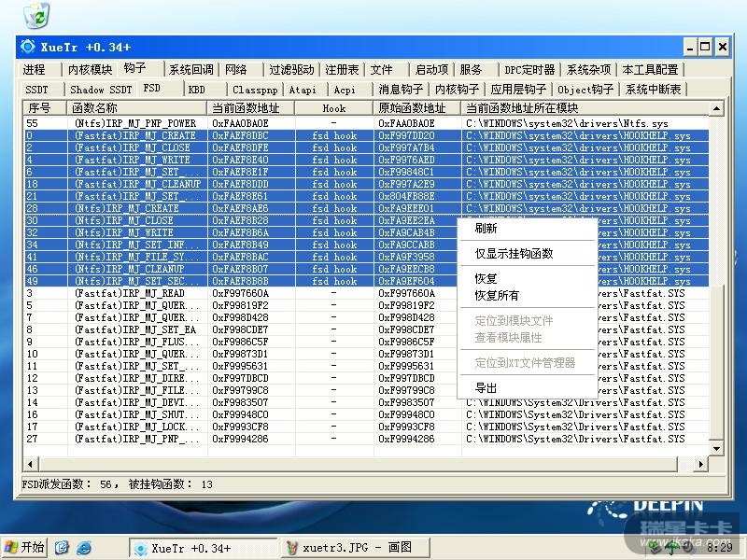747x560 pixels.
Task: Sort by the Hook column header
Action: coord(334,108)
